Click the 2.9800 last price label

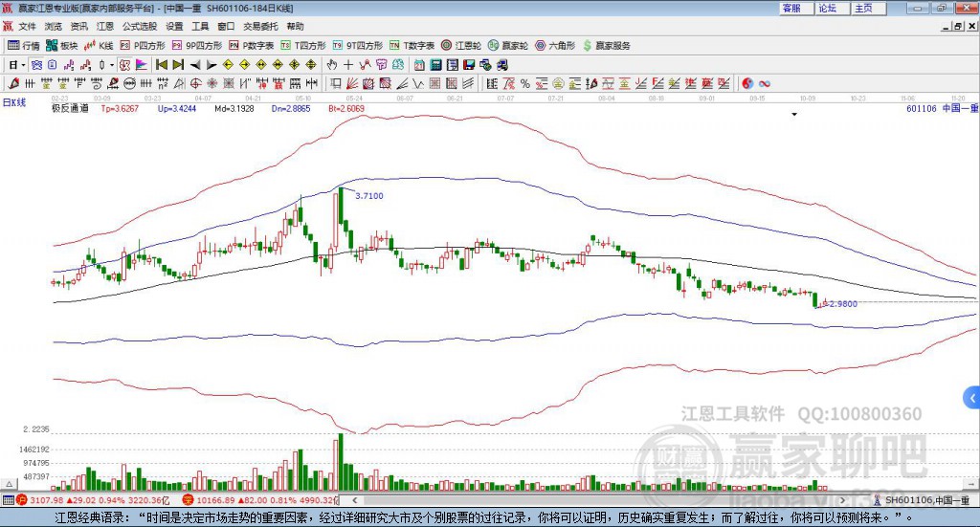pyautogui.click(x=843, y=304)
